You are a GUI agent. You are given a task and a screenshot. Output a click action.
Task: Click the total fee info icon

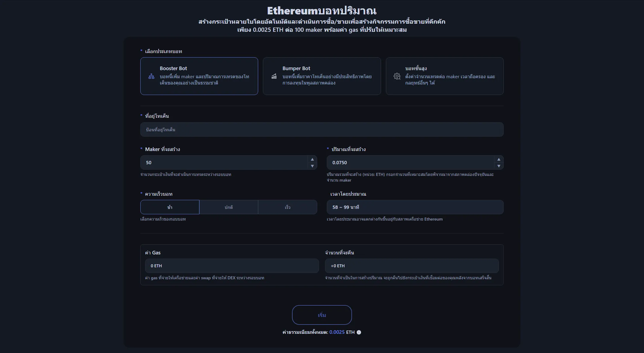click(359, 332)
